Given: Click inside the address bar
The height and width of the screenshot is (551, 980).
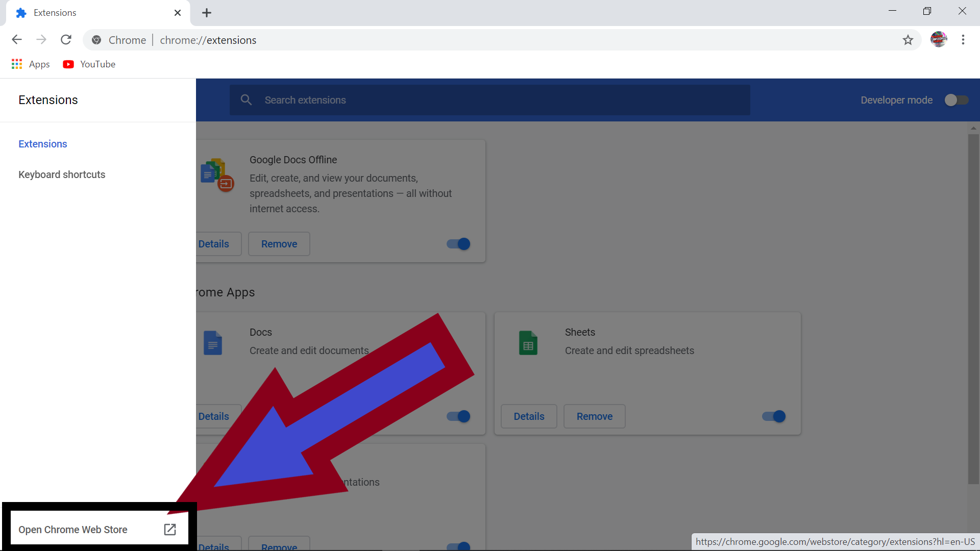Looking at the screenshot, I should (357, 40).
